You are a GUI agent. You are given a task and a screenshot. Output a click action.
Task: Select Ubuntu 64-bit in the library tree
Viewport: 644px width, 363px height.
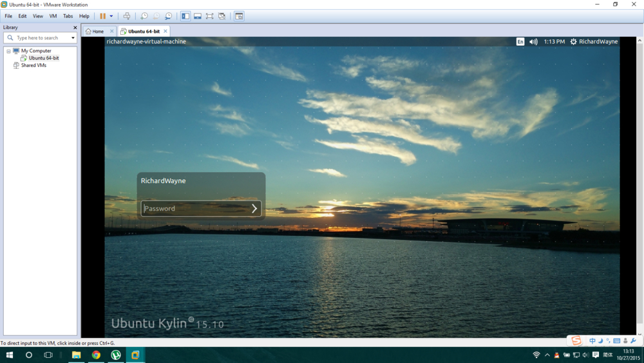(44, 58)
